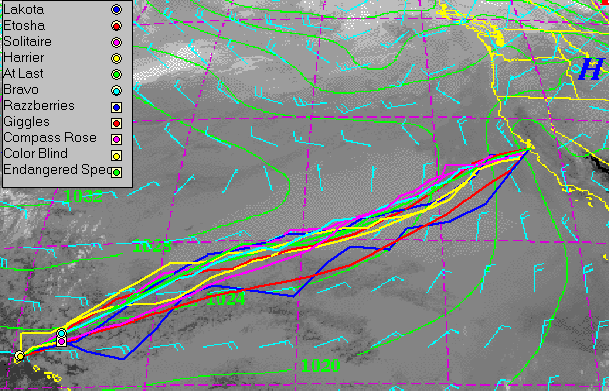Click the 1024 isobar label near tracks

225,299
